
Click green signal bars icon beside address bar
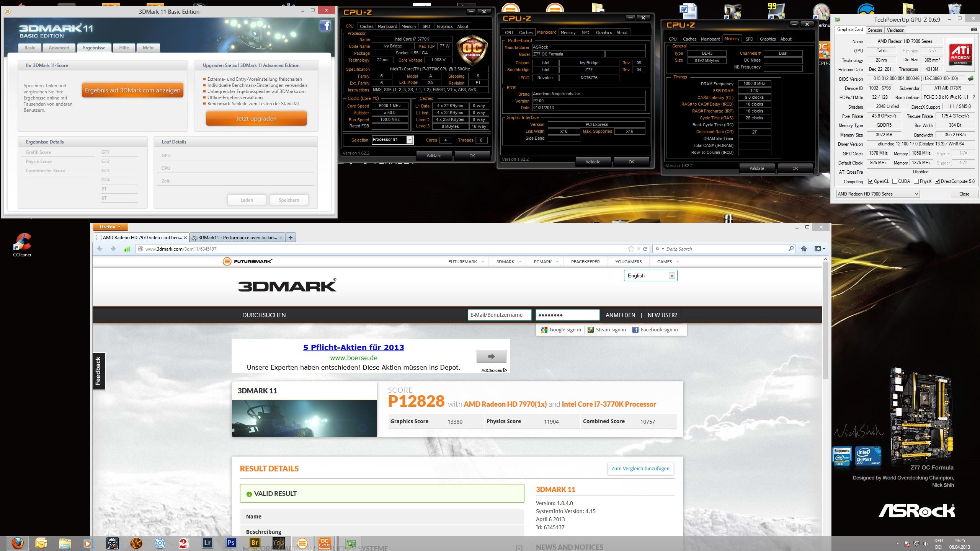click(x=127, y=249)
